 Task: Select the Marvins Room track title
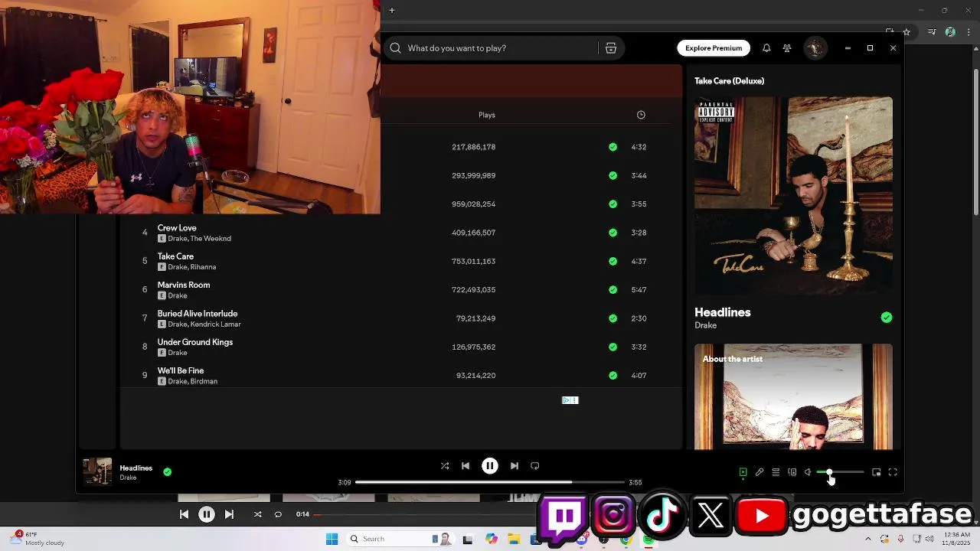tap(184, 285)
